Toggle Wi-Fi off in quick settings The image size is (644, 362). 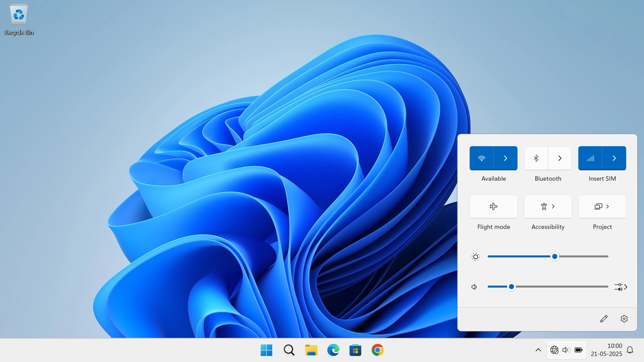[x=482, y=158]
